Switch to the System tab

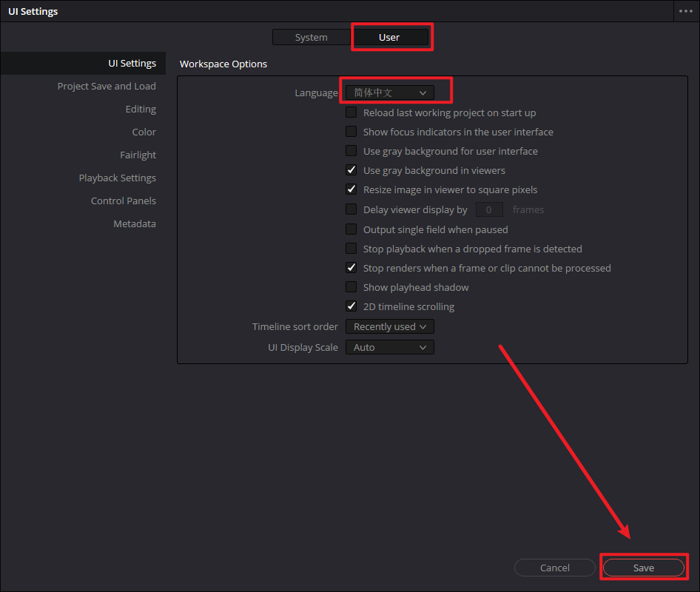(311, 37)
